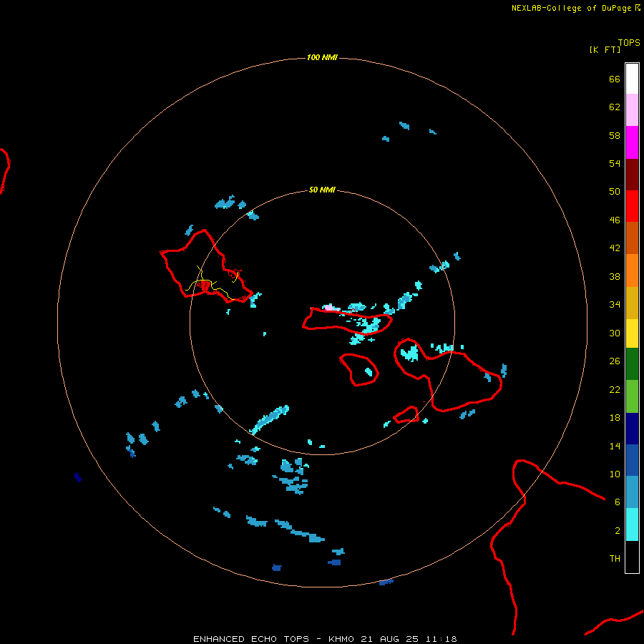Click the yellow swatch near 30
Image resolution: width=644 pixels, height=644 pixels.
(x=632, y=333)
